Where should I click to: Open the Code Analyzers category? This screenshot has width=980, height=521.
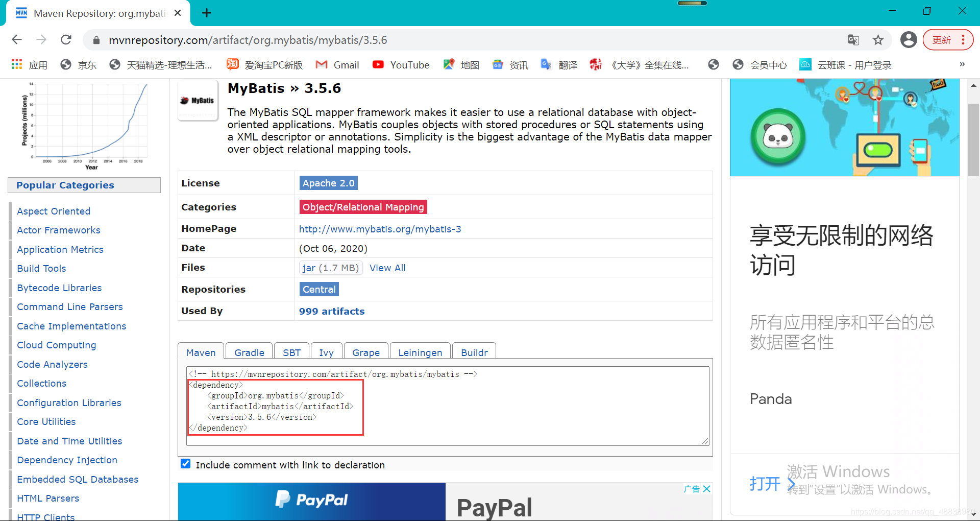coord(52,364)
